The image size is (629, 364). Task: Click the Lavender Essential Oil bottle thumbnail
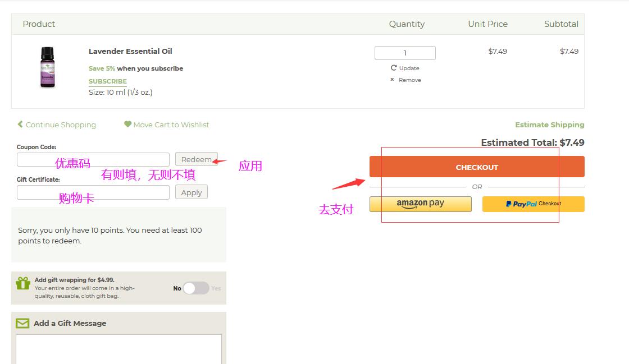(47, 67)
